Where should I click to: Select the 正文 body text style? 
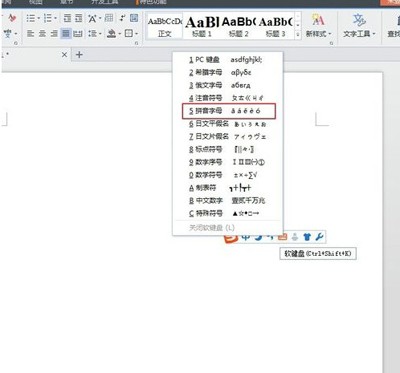pyautogui.click(x=165, y=26)
